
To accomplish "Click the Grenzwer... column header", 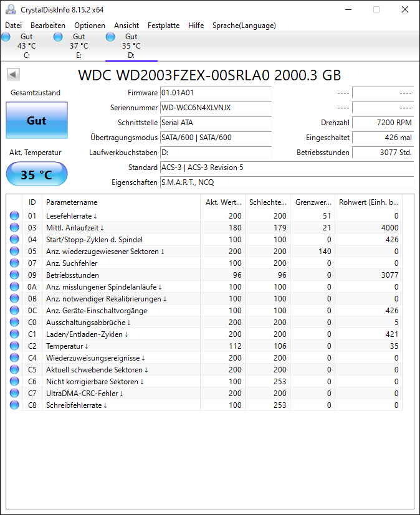I will point(313,202).
